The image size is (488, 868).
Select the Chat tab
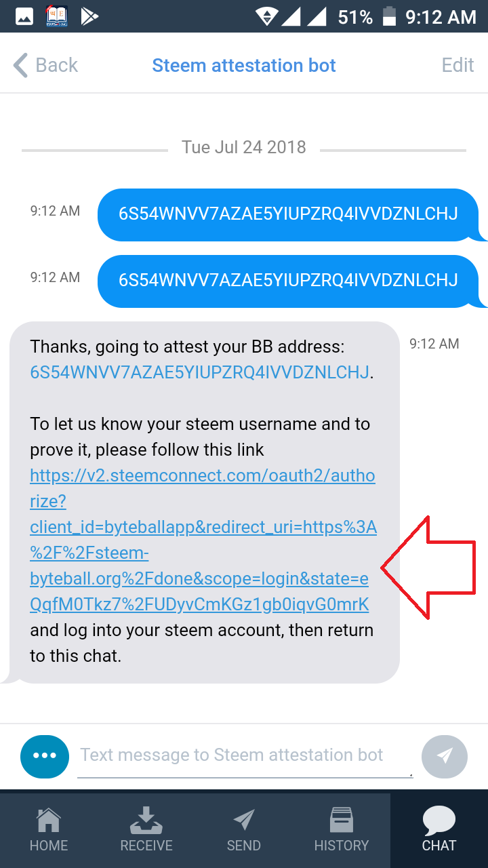[x=439, y=830]
